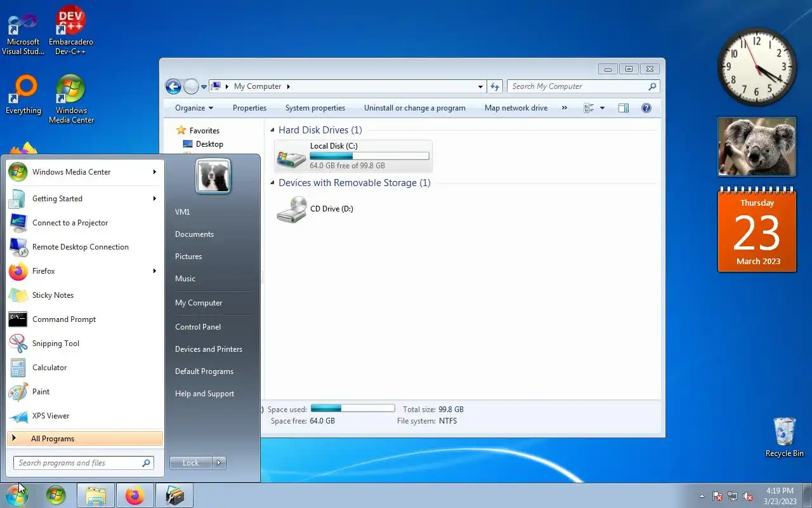Open Connect to a Projector
Image resolution: width=812 pixels, height=508 pixels.
[84, 223]
